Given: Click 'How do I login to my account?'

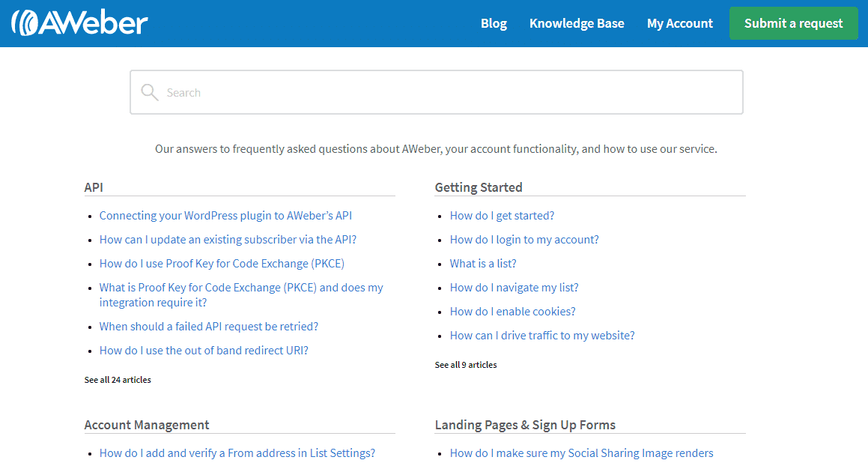Looking at the screenshot, I should click(x=524, y=239).
